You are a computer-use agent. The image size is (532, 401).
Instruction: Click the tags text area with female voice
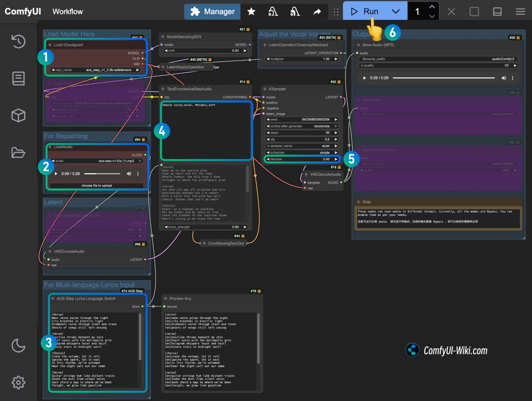click(207, 131)
